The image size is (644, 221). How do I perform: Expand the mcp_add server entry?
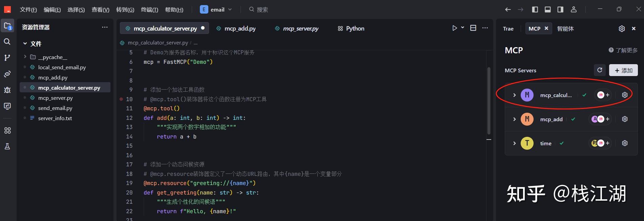point(514,119)
